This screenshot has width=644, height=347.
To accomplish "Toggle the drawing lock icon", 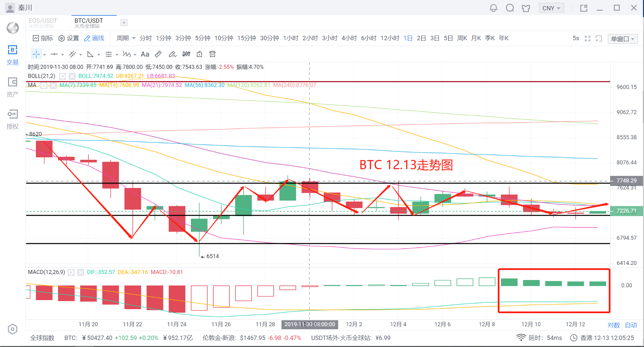I will (x=200, y=54).
